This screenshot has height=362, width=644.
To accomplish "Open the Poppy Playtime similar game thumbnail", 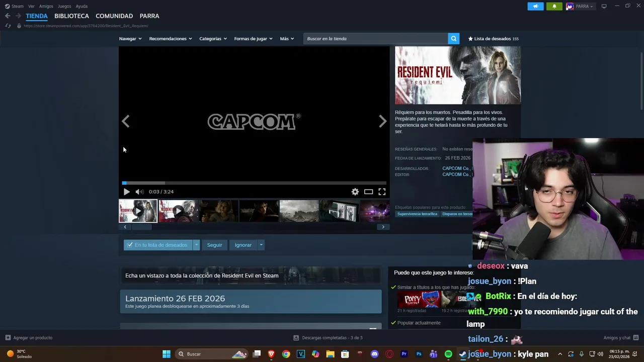I will coord(418,300).
